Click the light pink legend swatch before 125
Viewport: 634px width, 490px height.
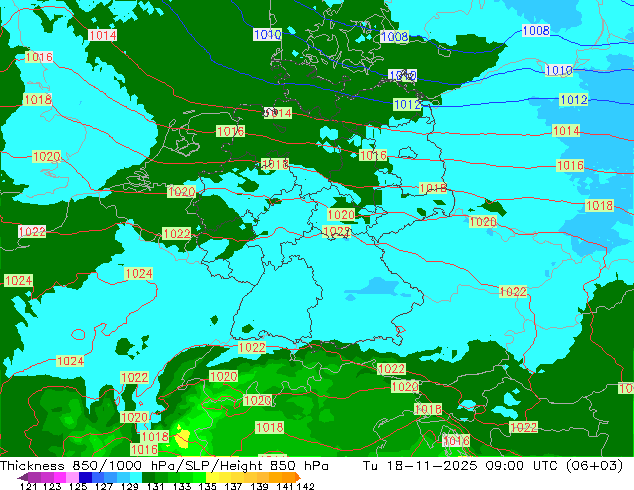coord(72,477)
